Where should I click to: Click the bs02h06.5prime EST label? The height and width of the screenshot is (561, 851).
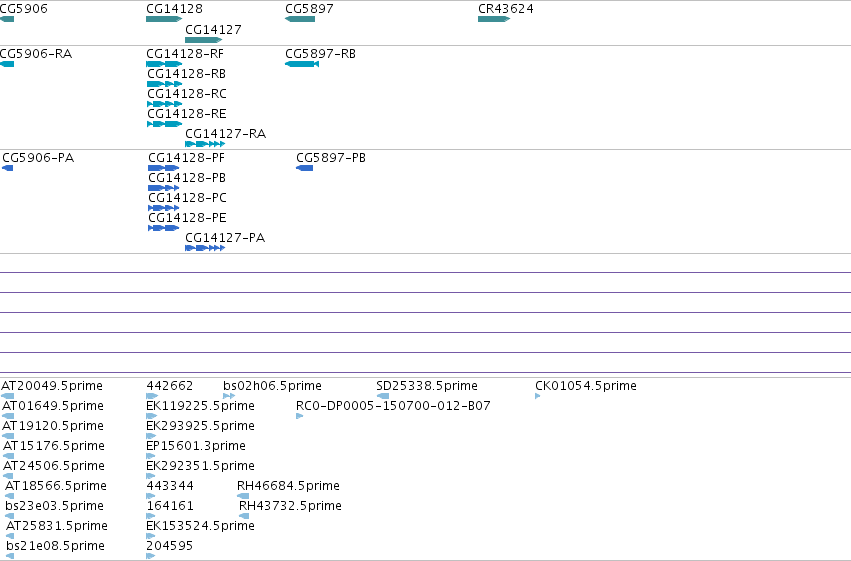272,386
